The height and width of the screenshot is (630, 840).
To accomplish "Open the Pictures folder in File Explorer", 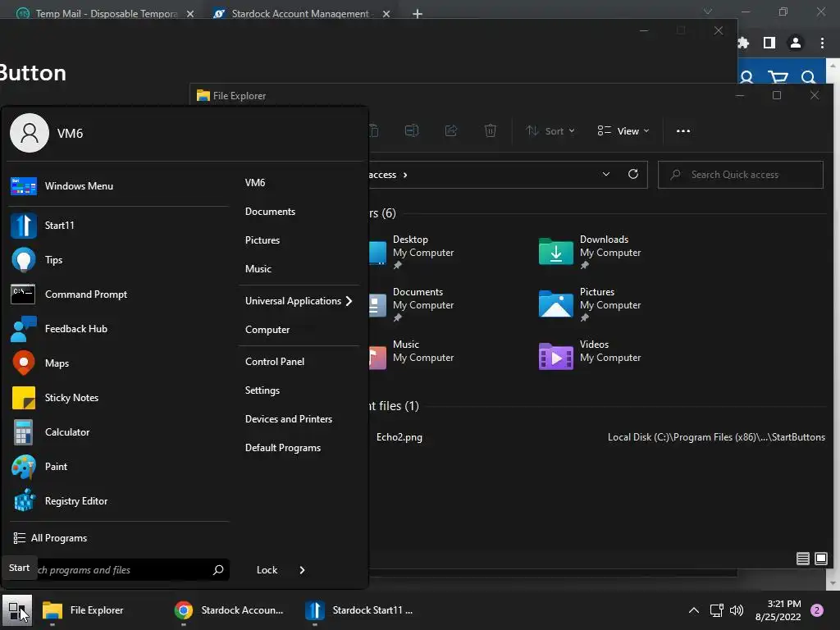I will pyautogui.click(x=590, y=304).
